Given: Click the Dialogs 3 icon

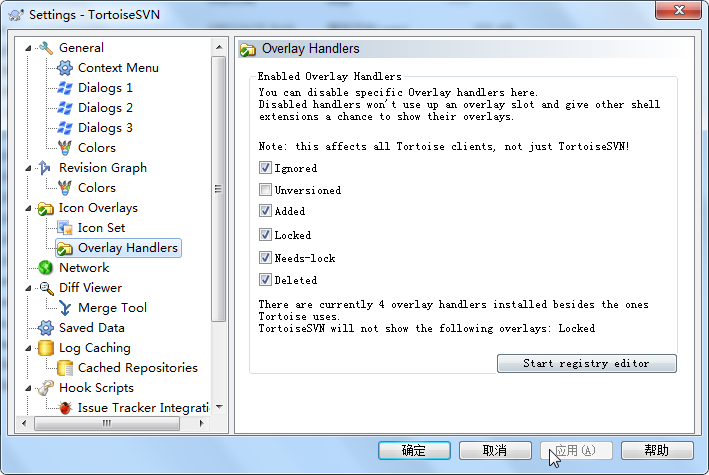Looking at the screenshot, I should [65, 128].
